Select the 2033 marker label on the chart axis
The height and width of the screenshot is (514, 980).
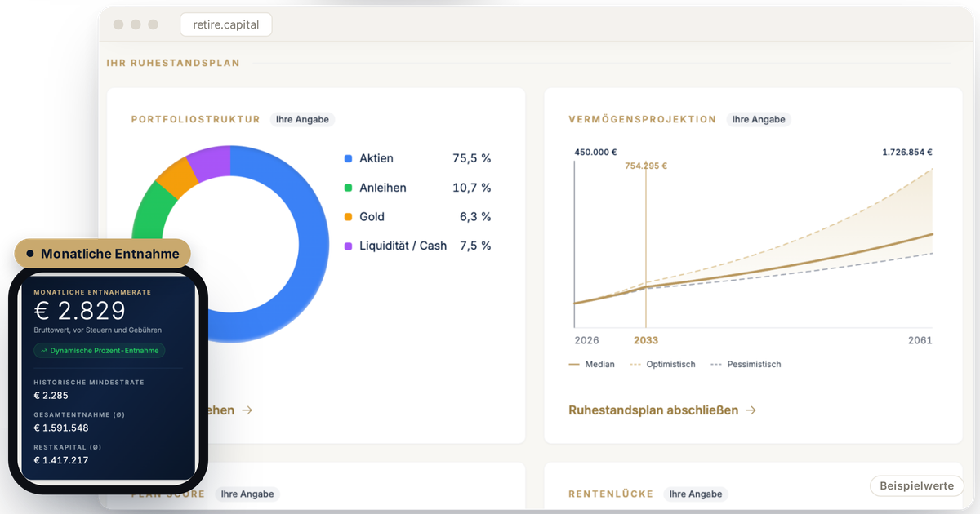[646, 340]
